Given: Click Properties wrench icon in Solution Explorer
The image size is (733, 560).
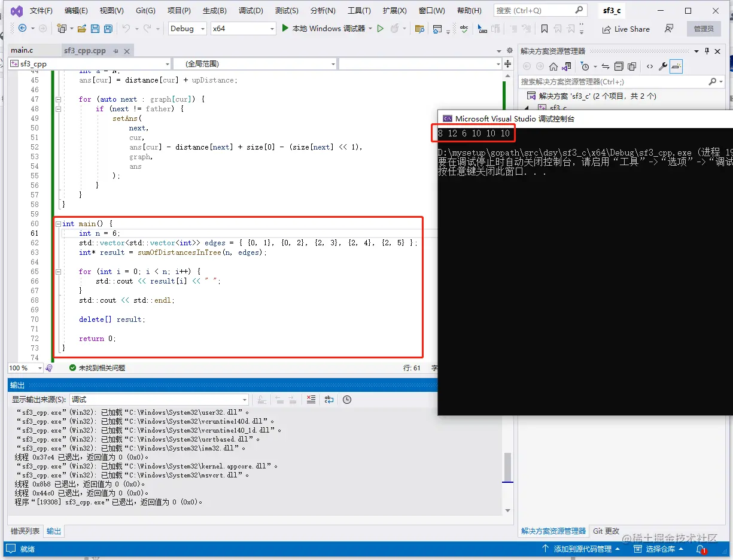Looking at the screenshot, I should [x=663, y=66].
